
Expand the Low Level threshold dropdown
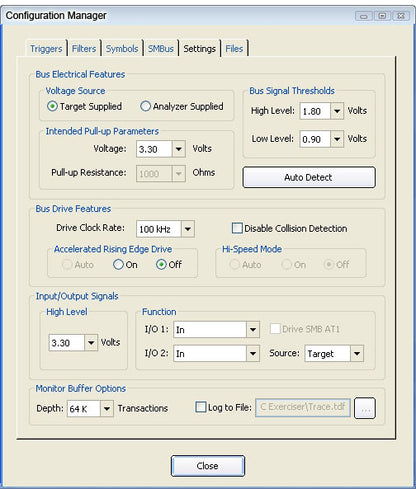pos(337,139)
